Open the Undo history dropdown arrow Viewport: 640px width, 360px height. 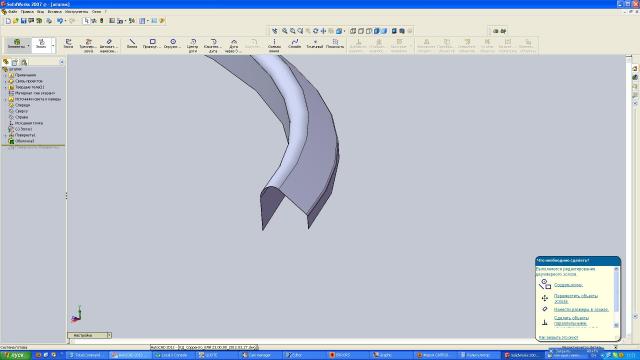pos(65,20)
